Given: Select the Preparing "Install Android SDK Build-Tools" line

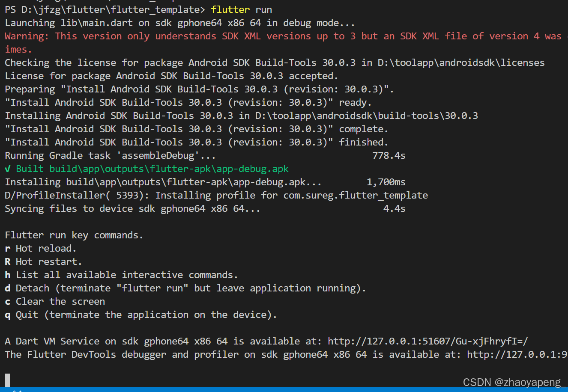Looking at the screenshot, I should click(x=199, y=89).
